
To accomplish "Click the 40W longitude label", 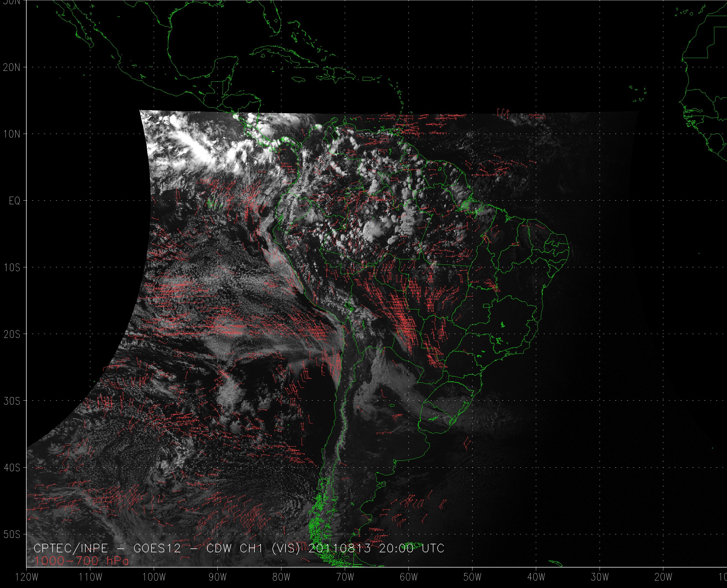I will click(536, 577).
